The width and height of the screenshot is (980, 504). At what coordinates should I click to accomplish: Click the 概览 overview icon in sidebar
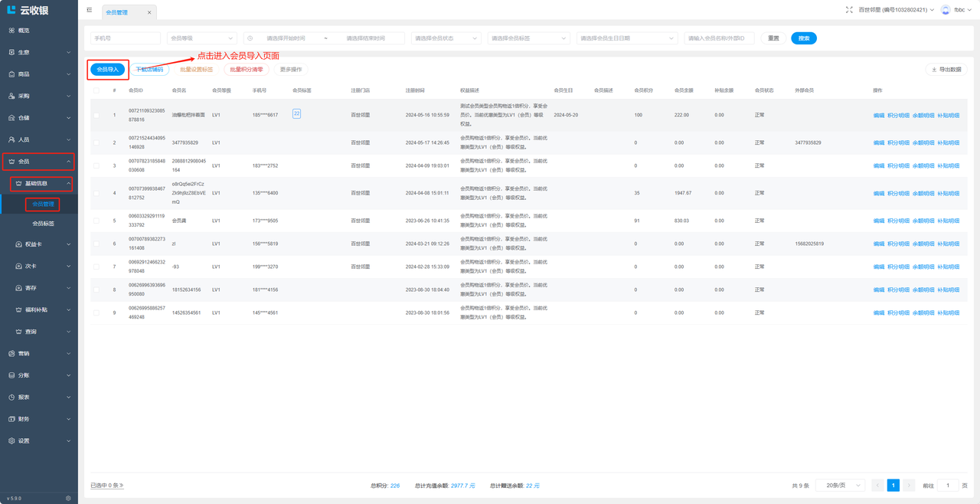(x=11, y=31)
